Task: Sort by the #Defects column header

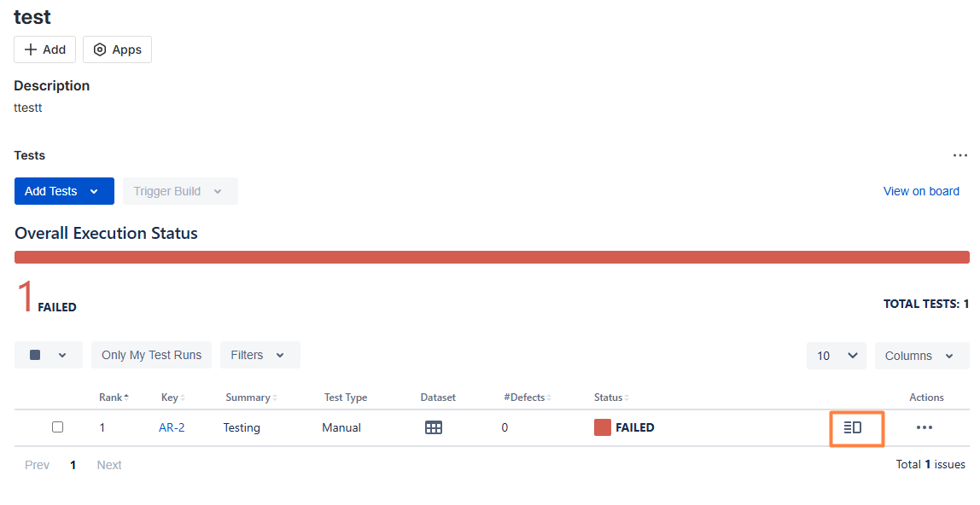Action: (x=528, y=397)
